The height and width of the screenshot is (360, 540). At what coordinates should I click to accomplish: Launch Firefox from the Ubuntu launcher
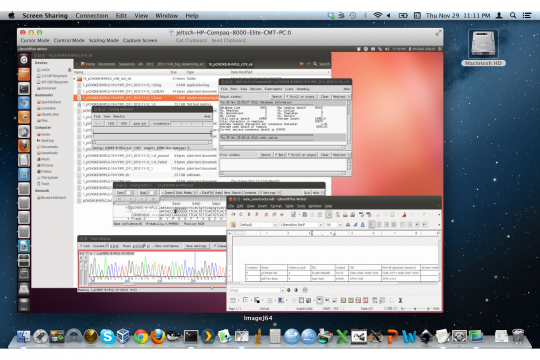click(x=24, y=146)
